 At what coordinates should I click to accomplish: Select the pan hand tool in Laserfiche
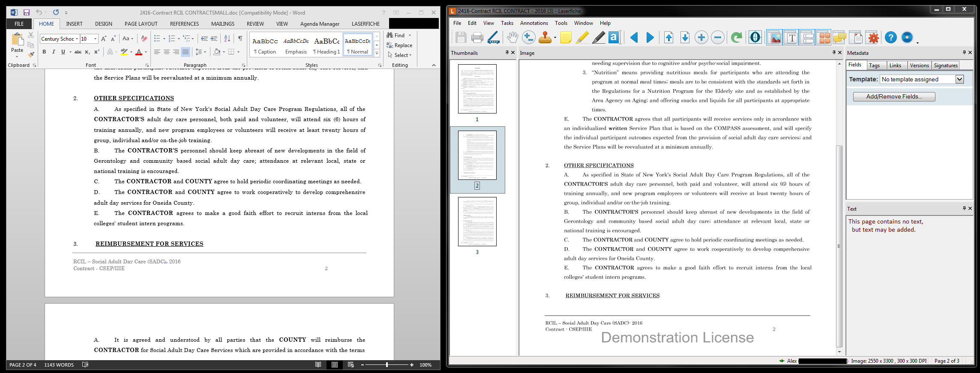point(512,38)
